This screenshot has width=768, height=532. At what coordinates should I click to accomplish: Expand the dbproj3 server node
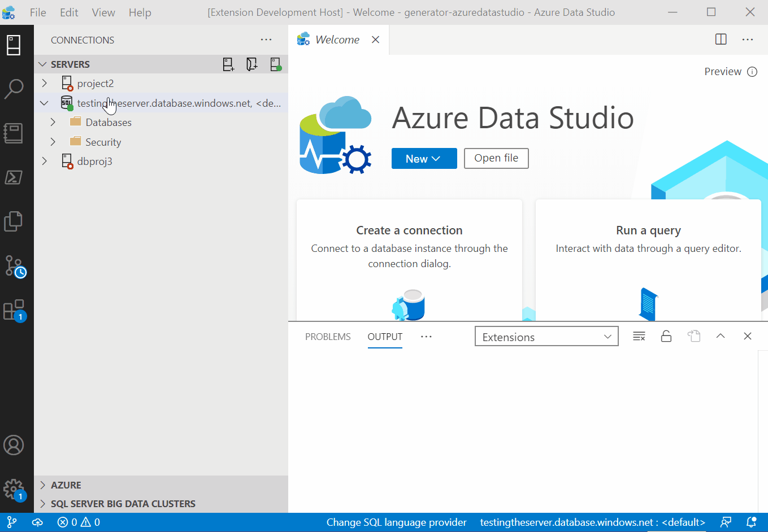point(45,162)
